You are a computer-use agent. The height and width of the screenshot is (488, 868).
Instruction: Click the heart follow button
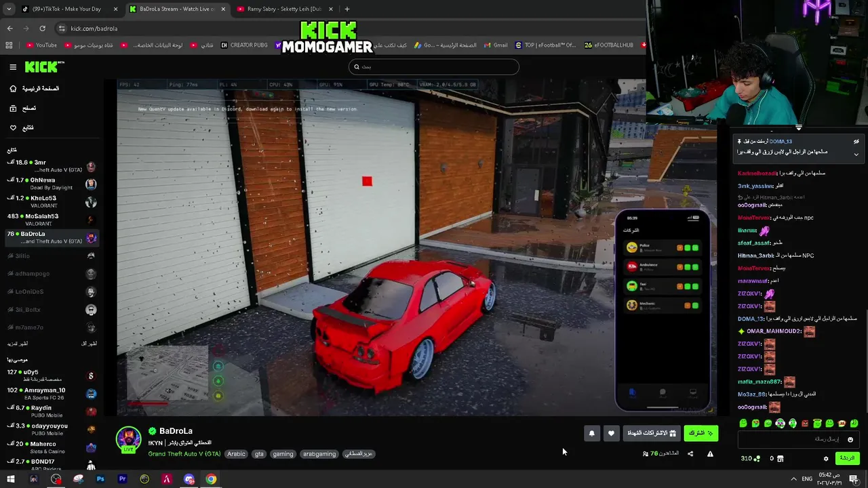click(x=611, y=433)
